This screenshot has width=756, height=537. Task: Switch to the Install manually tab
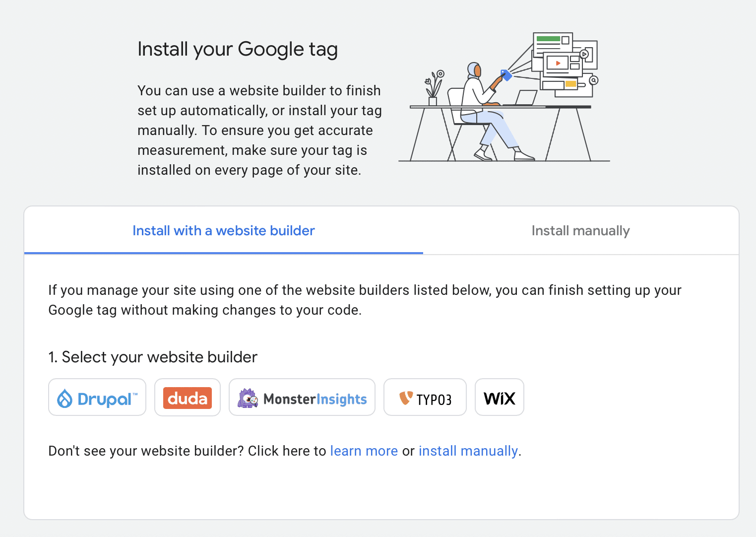(580, 230)
